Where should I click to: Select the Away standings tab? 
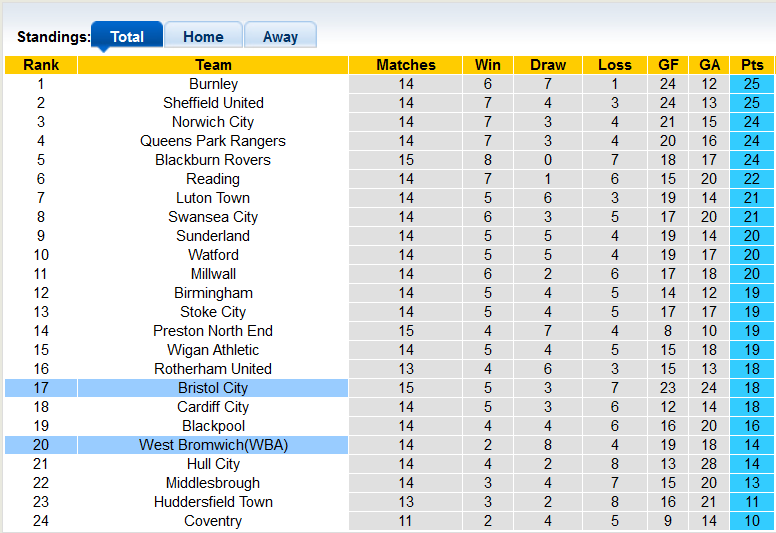(x=280, y=36)
